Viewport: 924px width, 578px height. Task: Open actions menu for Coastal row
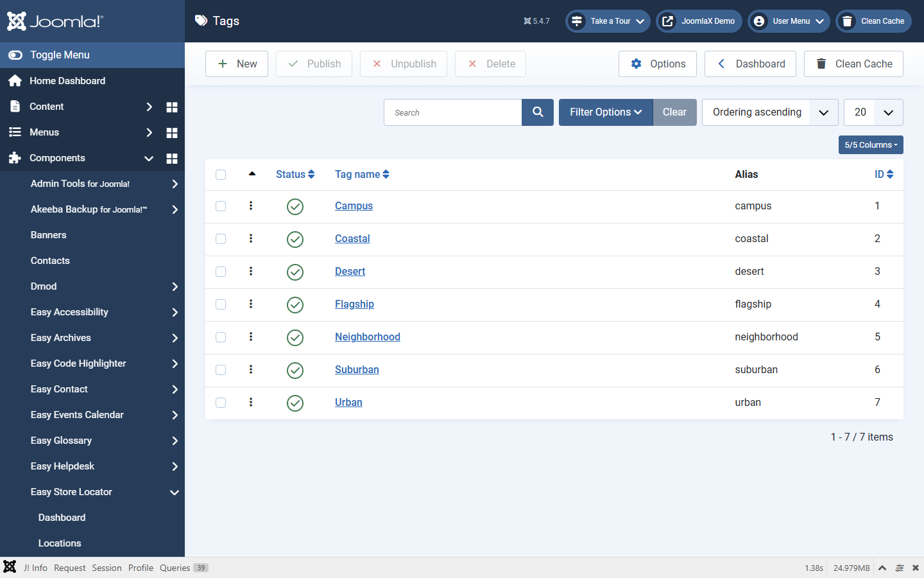pyautogui.click(x=251, y=238)
